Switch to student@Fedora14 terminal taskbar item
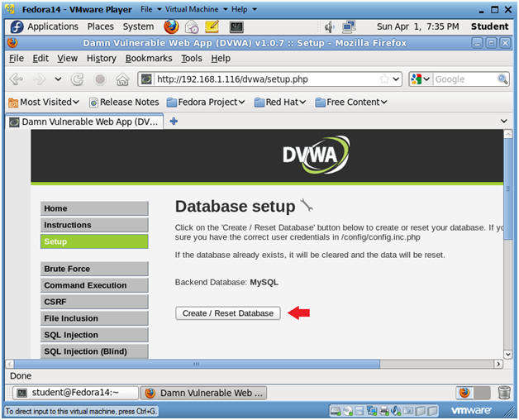The height and width of the screenshot is (420, 519). click(75, 393)
